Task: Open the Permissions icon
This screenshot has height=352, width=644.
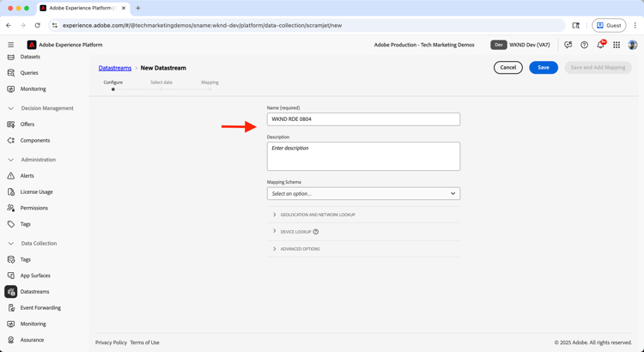Action: [x=11, y=208]
